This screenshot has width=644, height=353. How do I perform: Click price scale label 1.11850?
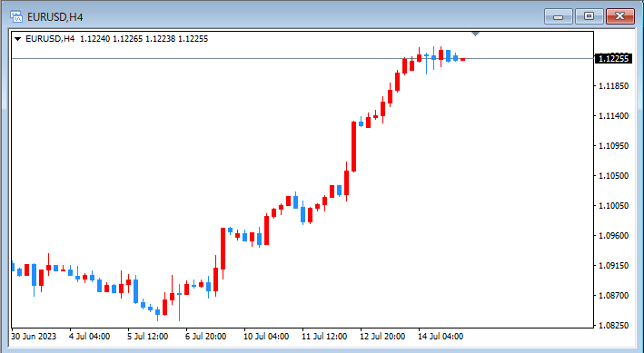click(614, 86)
